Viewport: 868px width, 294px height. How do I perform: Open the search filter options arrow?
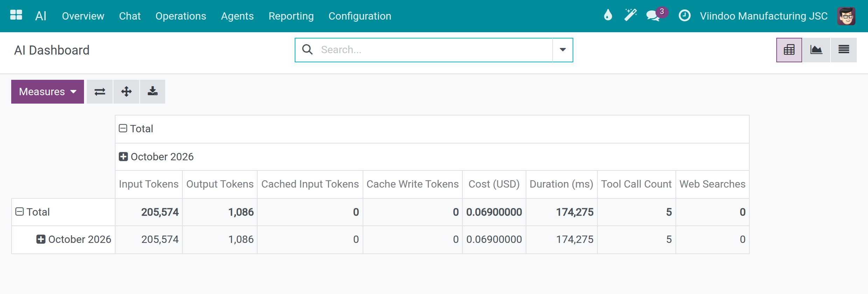click(x=563, y=50)
